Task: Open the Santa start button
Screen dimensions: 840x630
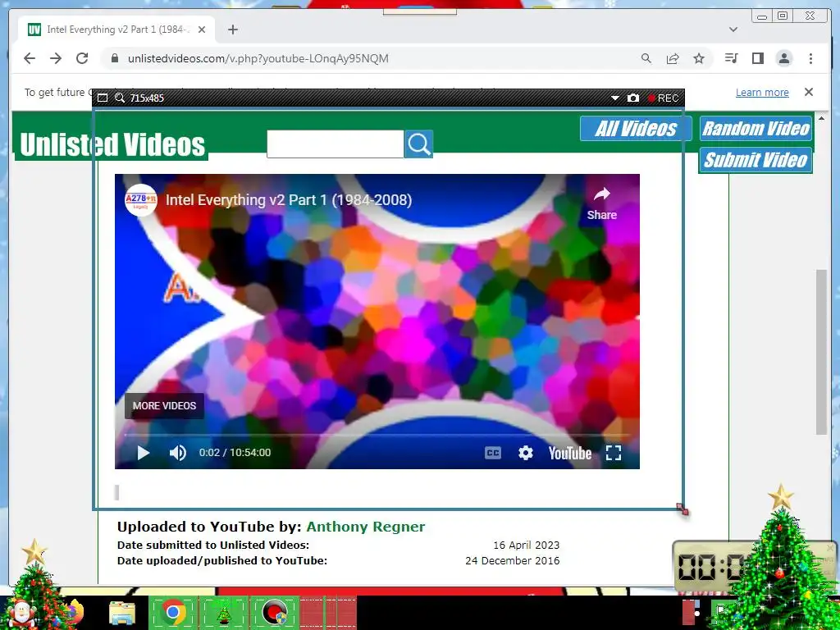Action: pyautogui.click(x=22, y=614)
